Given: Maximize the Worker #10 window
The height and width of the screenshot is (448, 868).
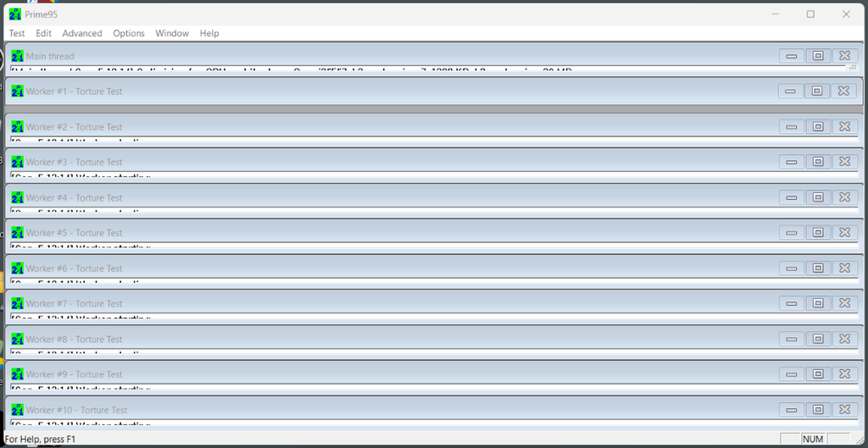Looking at the screenshot, I should coord(818,409).
